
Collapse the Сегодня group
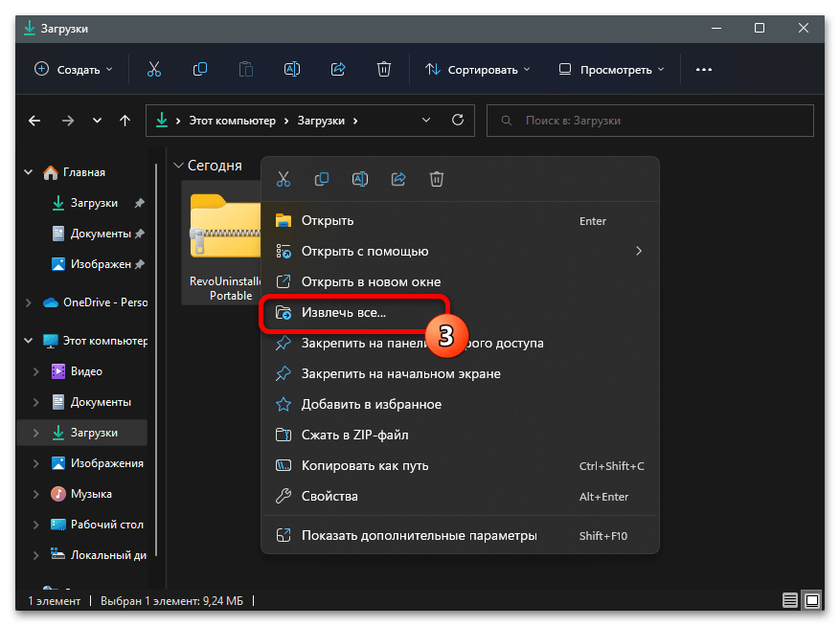coord(178,166)
